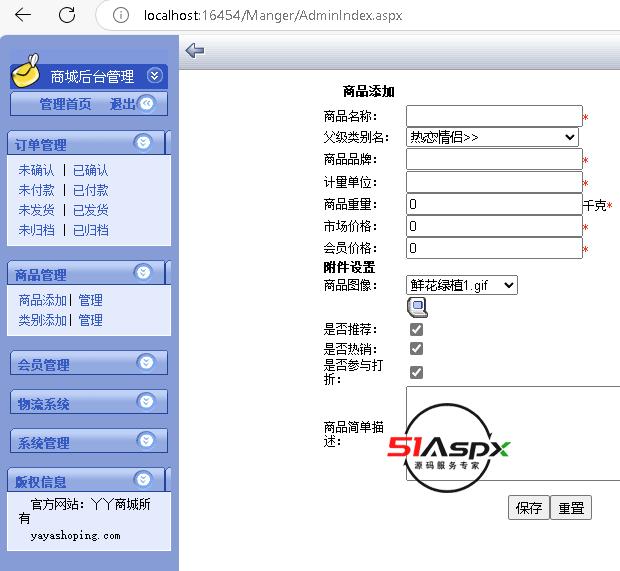
Task: Open the 商品图像 file dropdown
Action: [461, 285]
